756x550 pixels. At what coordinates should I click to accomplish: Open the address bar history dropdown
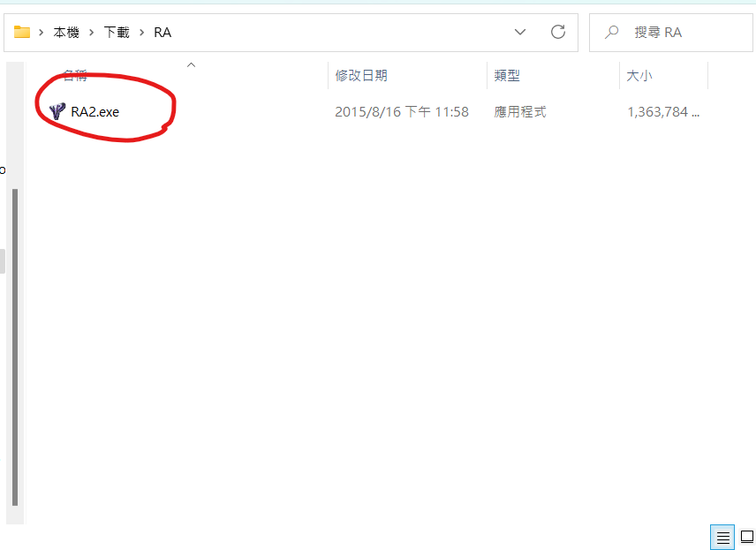point(520,32)
